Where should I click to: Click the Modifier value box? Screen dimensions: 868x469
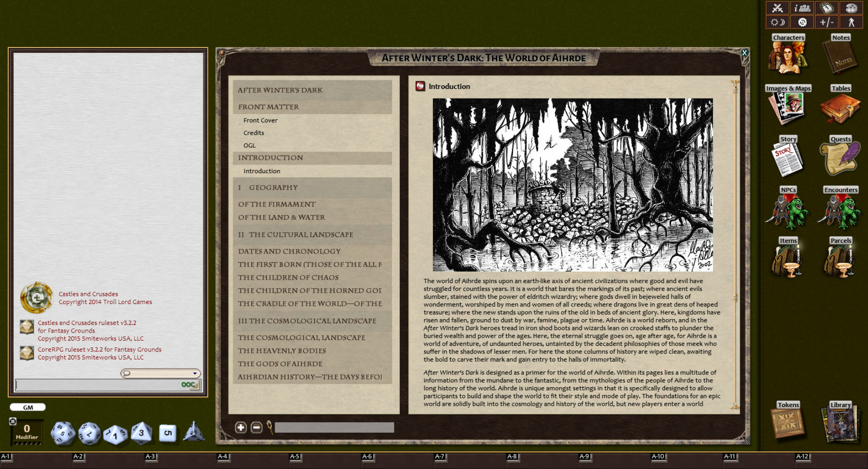27,431
